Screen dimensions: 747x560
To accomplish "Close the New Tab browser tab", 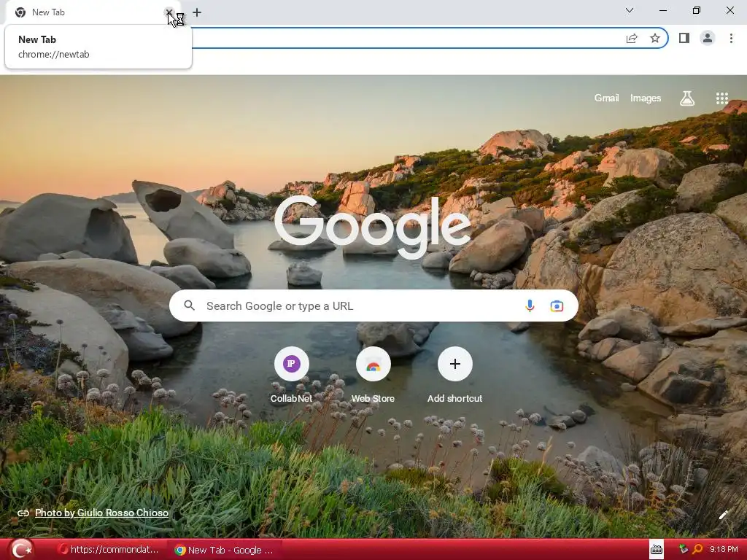I will (169, 12).
